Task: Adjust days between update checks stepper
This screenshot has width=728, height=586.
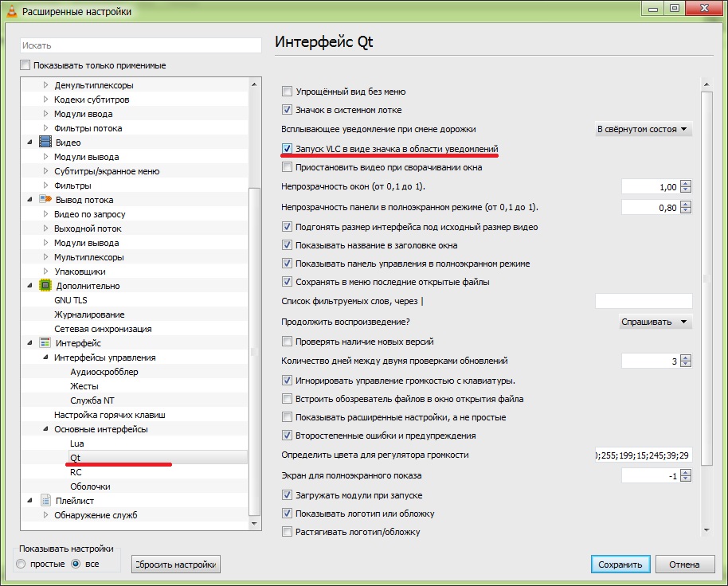Action: coord(686,361)
